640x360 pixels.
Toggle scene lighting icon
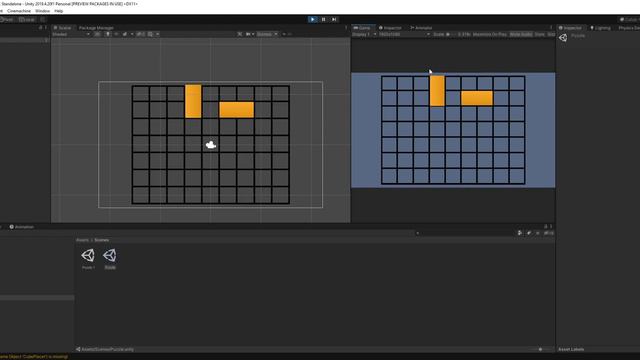pyautogui.click(x=108, y=34)
